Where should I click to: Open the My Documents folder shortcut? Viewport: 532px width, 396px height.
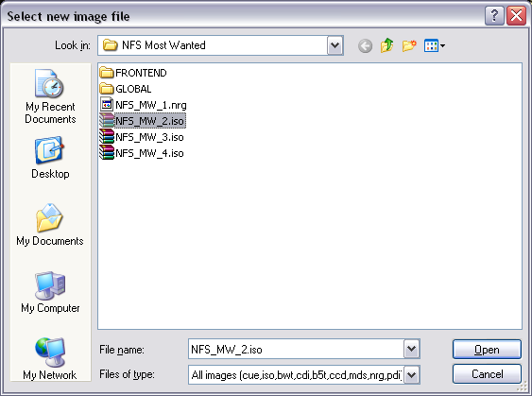(50, 225)
